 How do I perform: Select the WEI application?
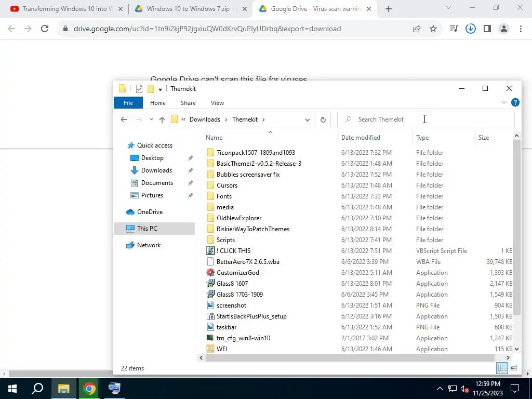[x=221, y=349]
